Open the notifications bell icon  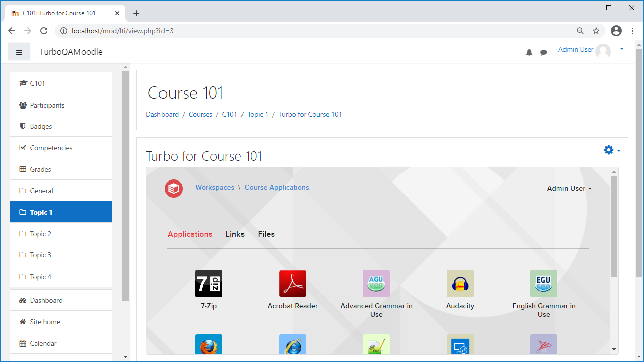529,52
